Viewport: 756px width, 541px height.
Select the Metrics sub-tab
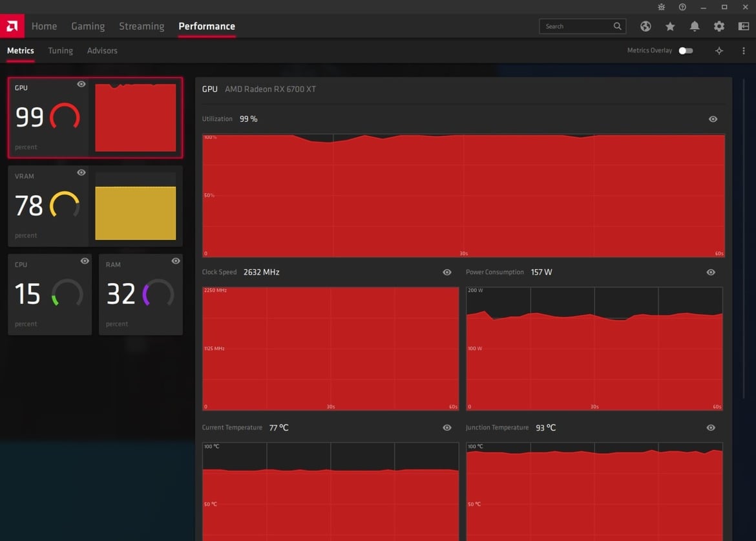[20, 50]
